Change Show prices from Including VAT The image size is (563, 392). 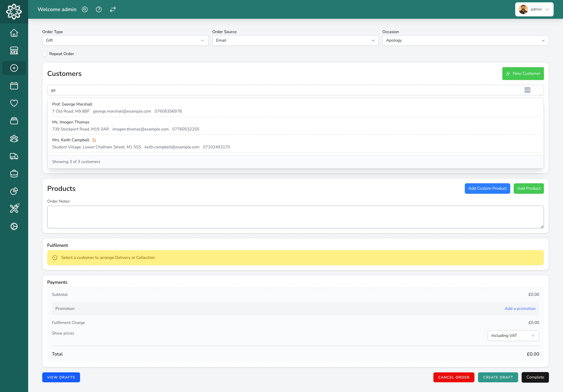pos(513,335)
